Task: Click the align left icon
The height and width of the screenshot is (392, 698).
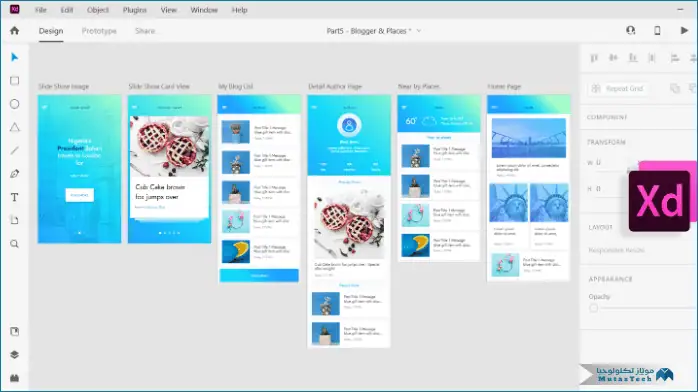Action: pos(675,58)
